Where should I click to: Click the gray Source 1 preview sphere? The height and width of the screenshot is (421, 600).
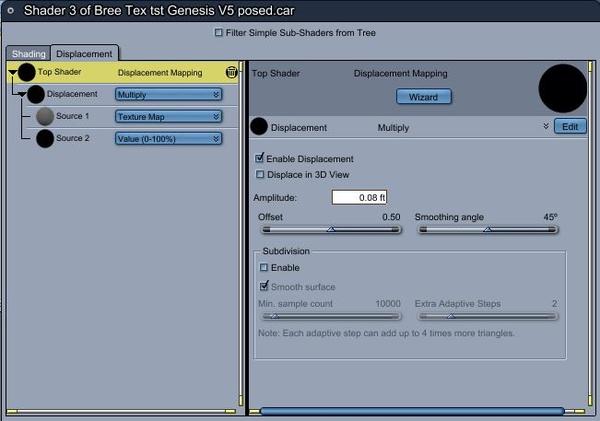coord(45,116)
